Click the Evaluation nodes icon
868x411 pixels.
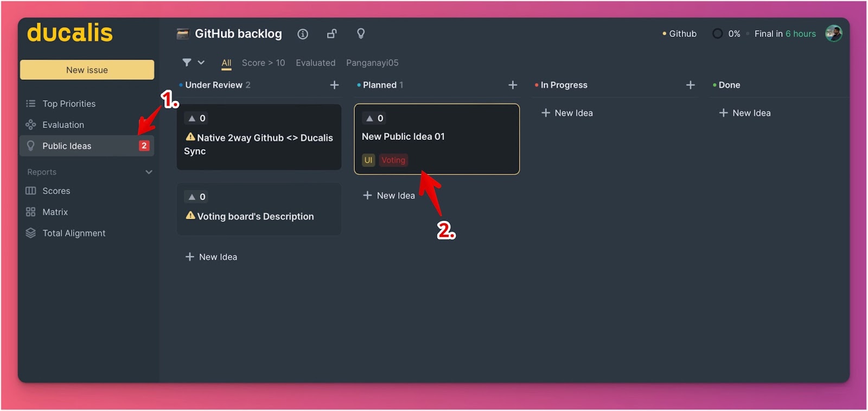pyautogui.click(x=31, y=125)
